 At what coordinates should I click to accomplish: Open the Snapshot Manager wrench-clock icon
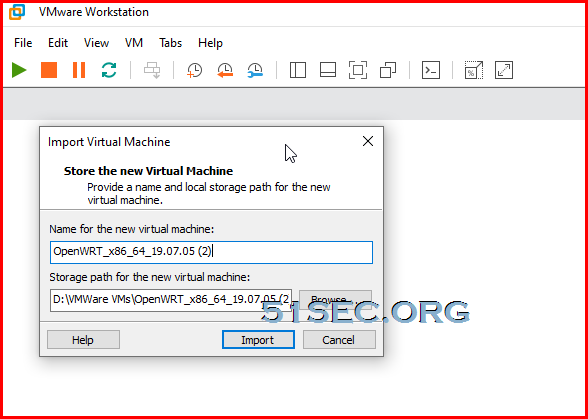click(x=255, y=70)
